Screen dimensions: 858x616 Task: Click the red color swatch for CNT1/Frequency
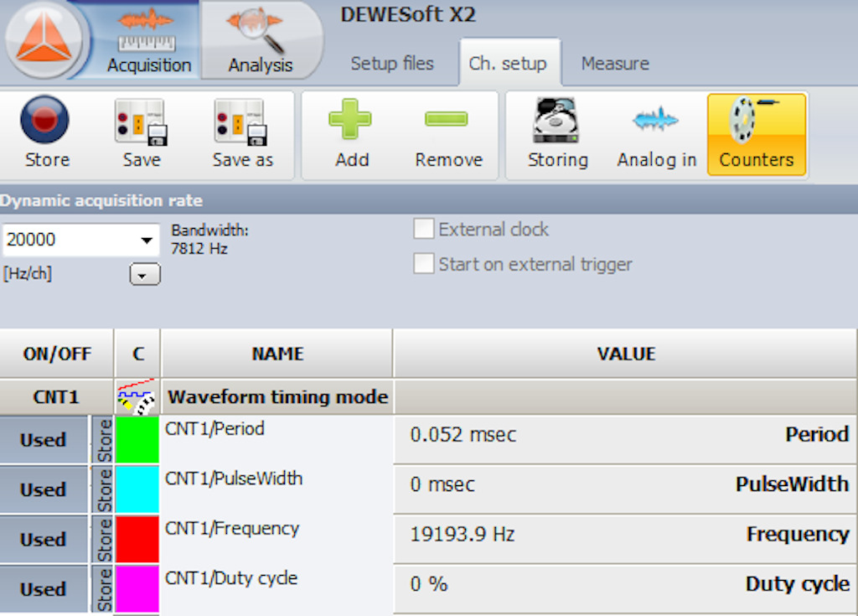137,539
